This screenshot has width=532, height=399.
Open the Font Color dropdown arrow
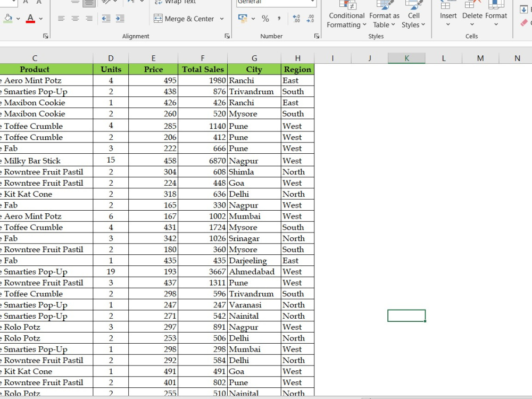coord(41,19)
